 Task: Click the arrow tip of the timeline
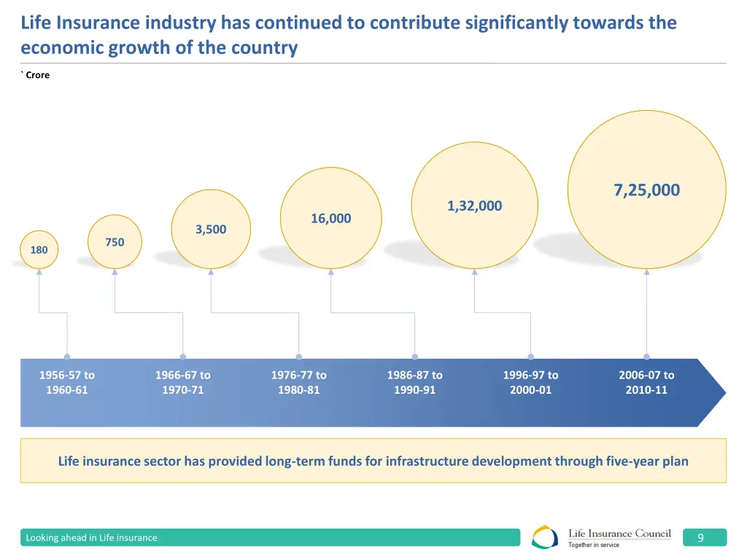pos(711,392)
